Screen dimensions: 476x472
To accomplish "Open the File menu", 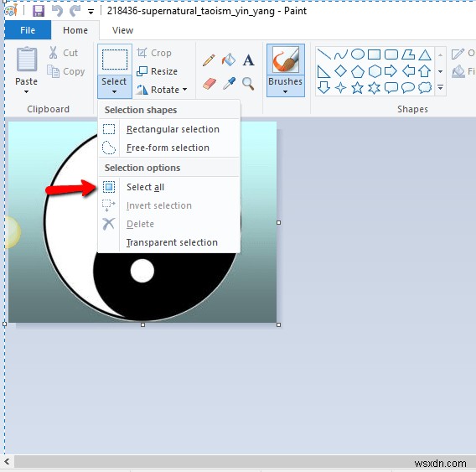I will pos(28,30).
